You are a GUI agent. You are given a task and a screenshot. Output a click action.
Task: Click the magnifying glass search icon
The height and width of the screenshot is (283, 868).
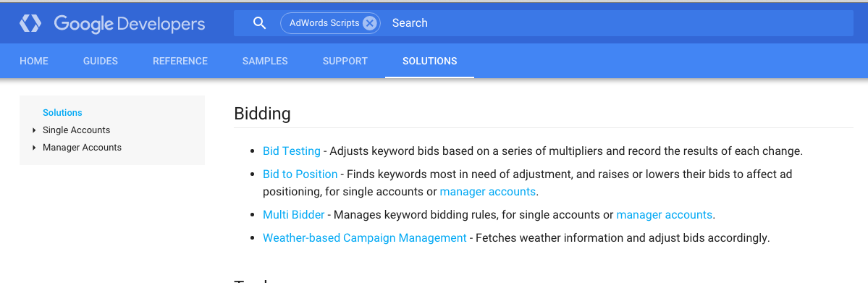[259, 23]
